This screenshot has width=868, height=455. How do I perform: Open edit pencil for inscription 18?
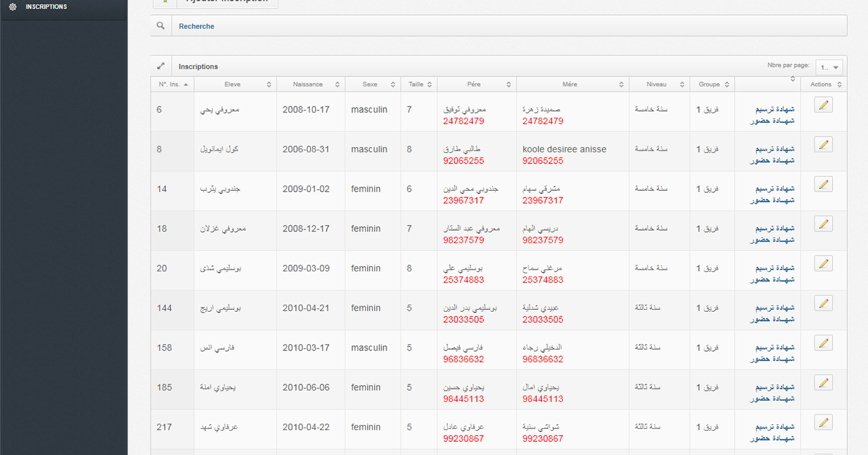click(824, 224)
